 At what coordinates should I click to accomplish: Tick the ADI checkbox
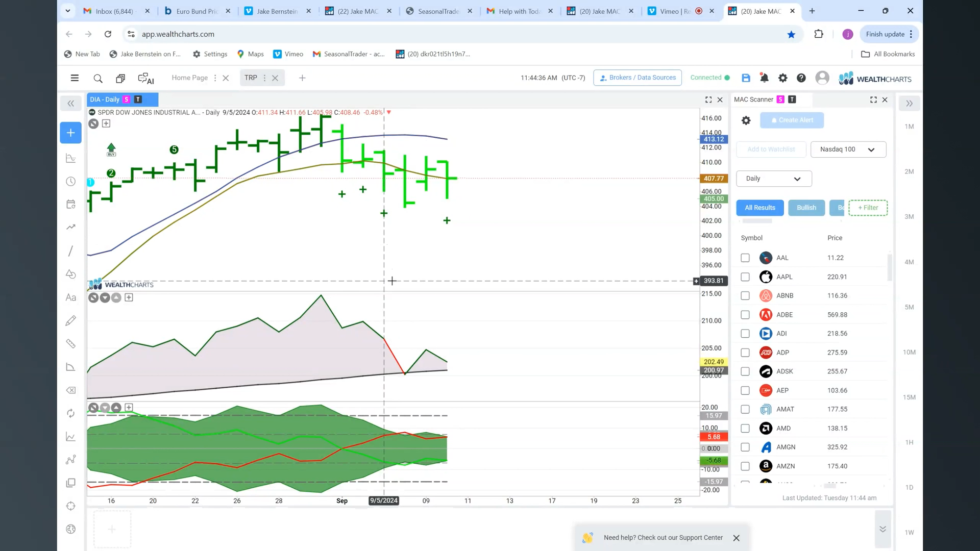[x=745, y=334]
